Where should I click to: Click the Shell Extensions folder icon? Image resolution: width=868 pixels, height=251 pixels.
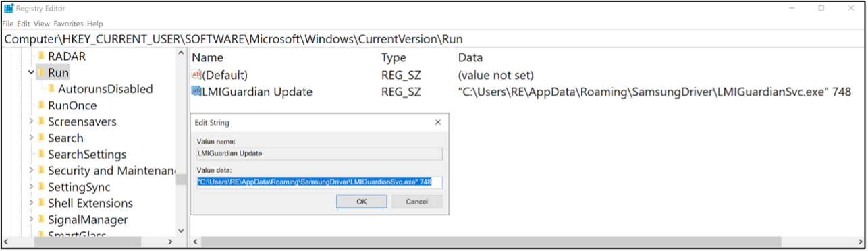tap(40, 203)
